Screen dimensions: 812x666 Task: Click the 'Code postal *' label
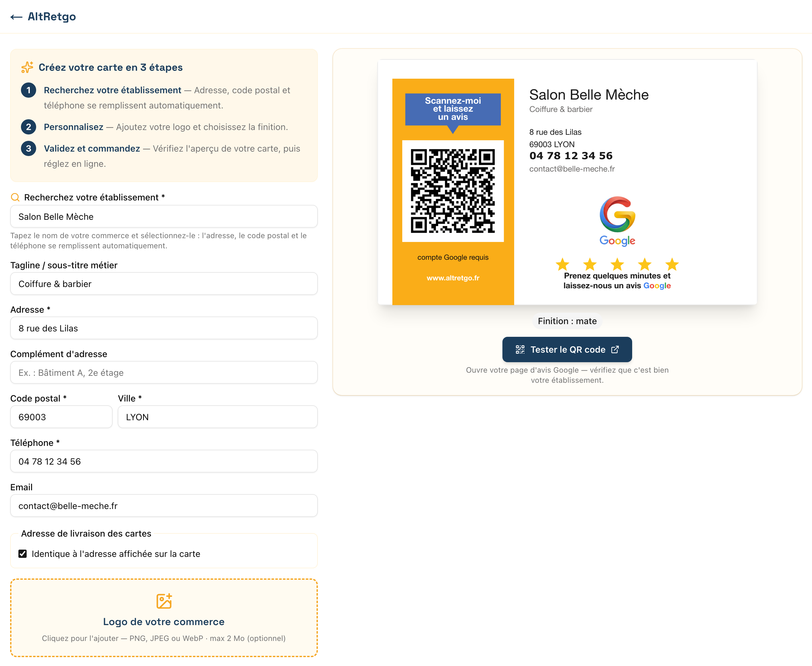pyautogui.click(x=38, y=398)
